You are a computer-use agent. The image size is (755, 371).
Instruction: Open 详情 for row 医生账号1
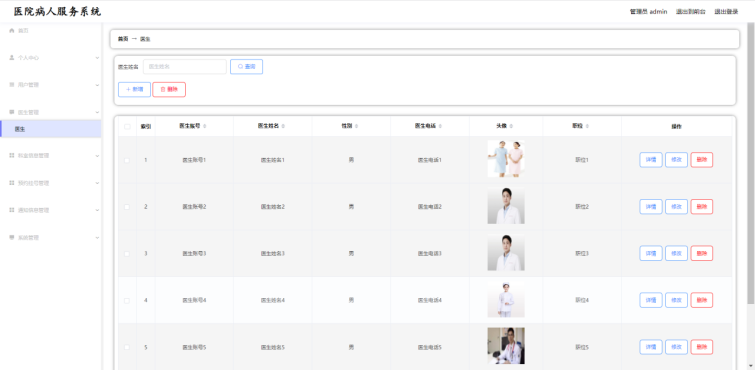click(x=651, y=160)
